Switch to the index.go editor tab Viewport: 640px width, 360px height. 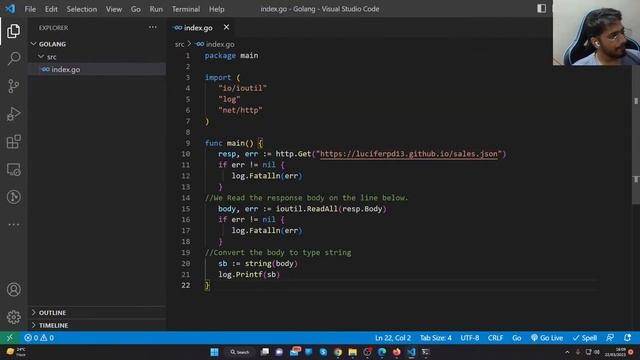(x=198, y=28)
